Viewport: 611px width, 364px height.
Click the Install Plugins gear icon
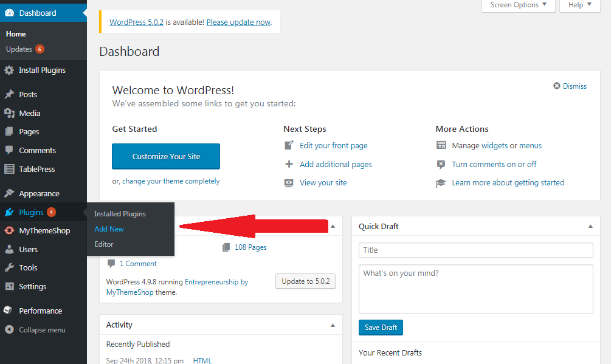(x=9, y=70)
